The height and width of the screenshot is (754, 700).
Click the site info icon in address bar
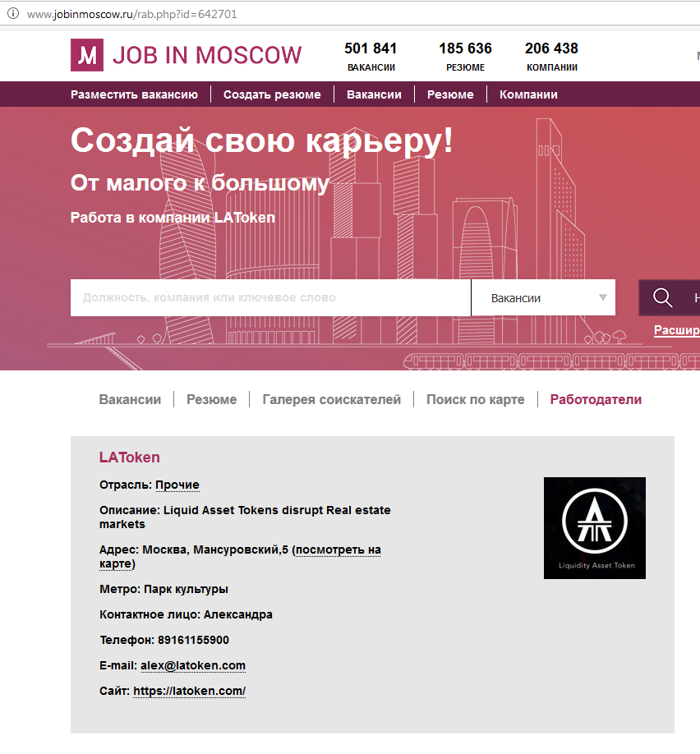point(13,13)
